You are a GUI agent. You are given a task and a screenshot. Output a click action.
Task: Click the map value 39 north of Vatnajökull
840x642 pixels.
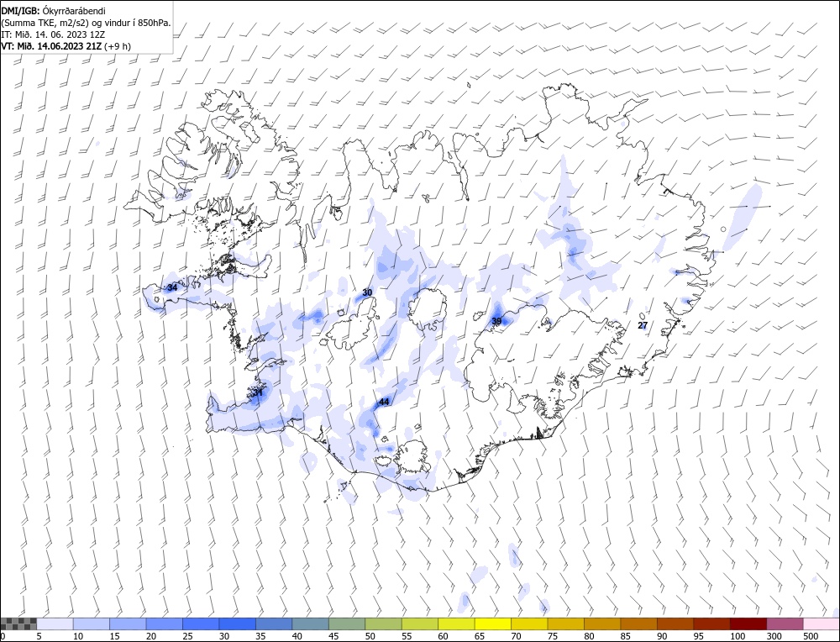pos(496,321)
